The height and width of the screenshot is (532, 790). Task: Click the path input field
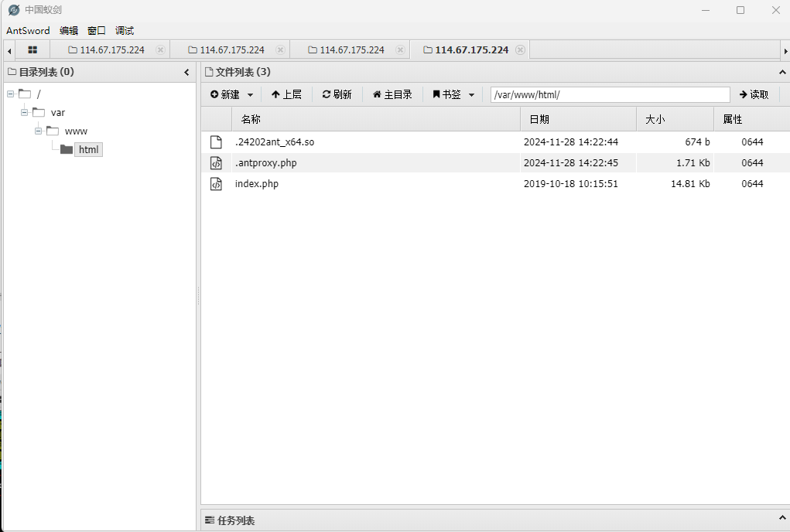[610, 94]
